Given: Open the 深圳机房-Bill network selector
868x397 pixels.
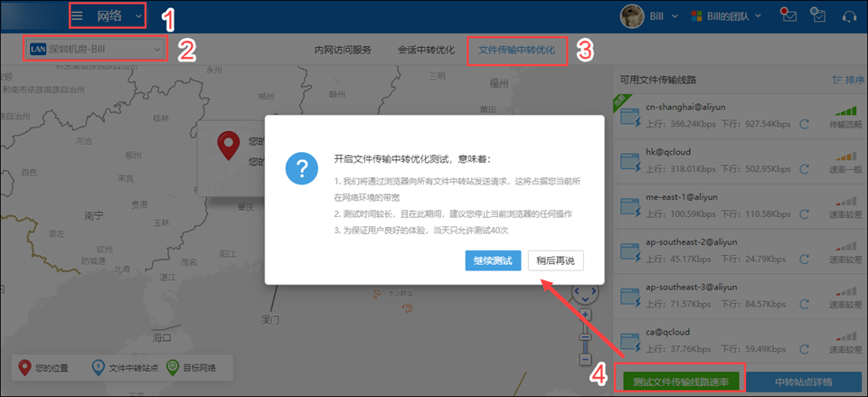Looking at the screenshot, I should [x=95, y=49].
